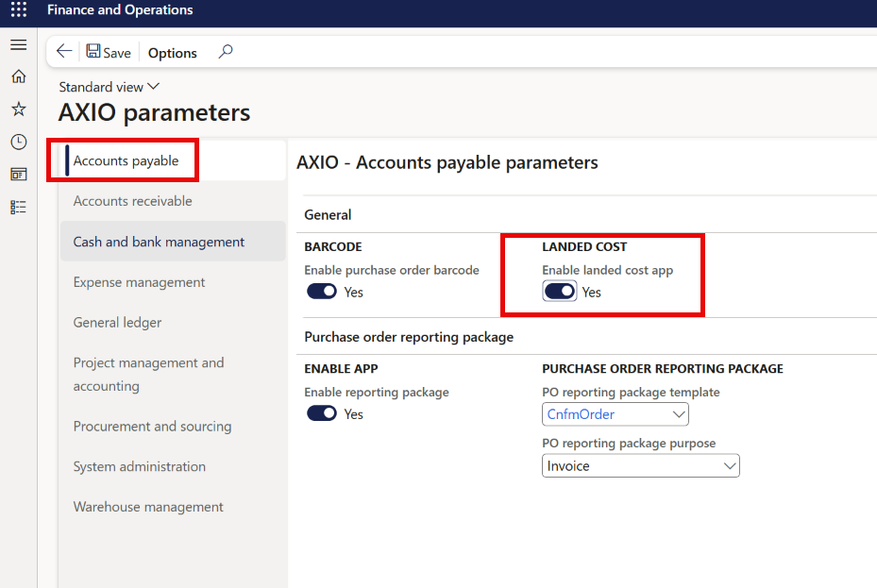
Task: Open the Recent clock icon
Action: (18, 142)
